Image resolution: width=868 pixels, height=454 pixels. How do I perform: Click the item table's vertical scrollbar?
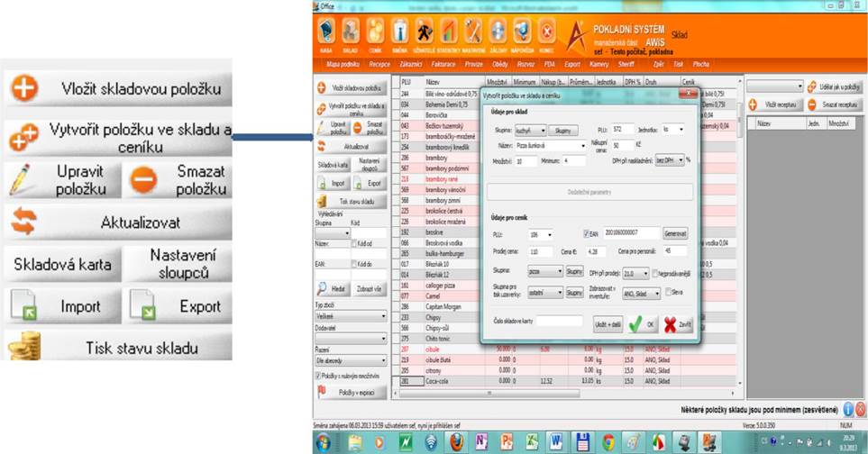(740, 119)
